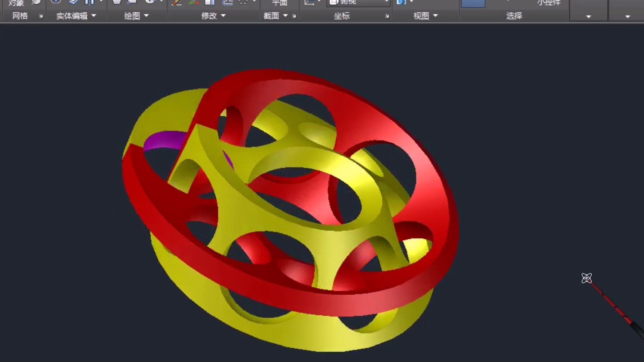Open the dropdown arrow right of 选择 panel

(x=589, y=16)
